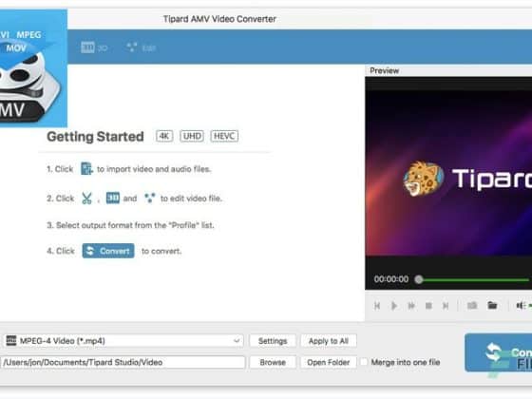Image resolution: width=532 pixels, height=399 pixels.
Task: Click 'Select output format' instruction text
Action: coord(130,225)
